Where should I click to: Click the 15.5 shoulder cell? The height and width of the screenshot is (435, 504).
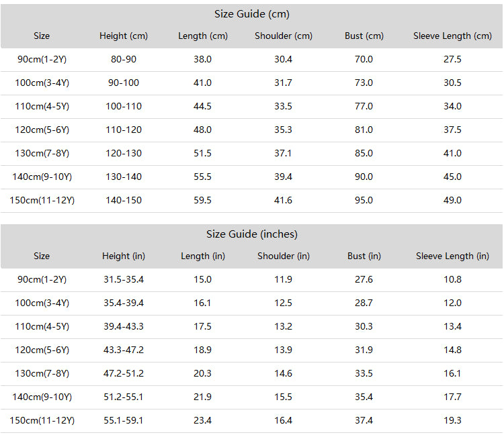[x=283, y=397]
